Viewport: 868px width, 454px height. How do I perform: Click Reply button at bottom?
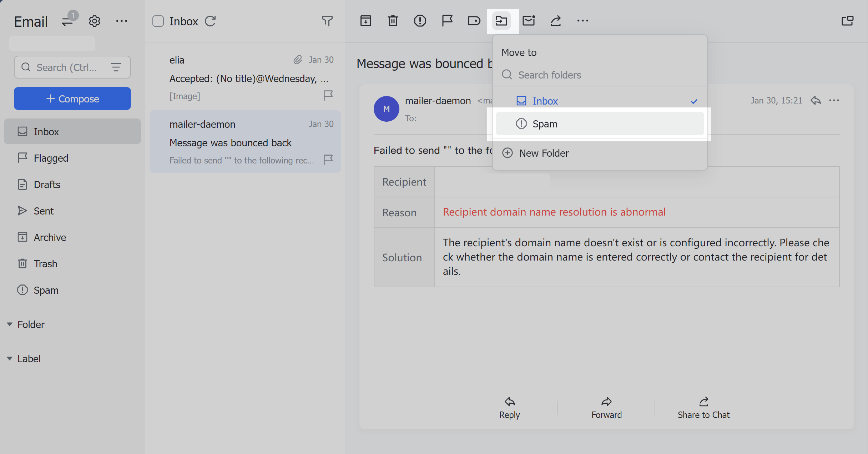click(509, 407)
